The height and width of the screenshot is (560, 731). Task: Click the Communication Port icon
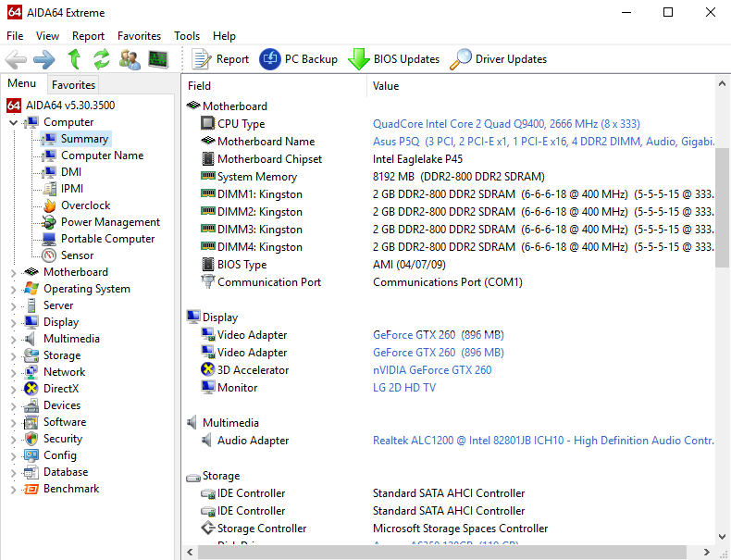pos(207,281)
